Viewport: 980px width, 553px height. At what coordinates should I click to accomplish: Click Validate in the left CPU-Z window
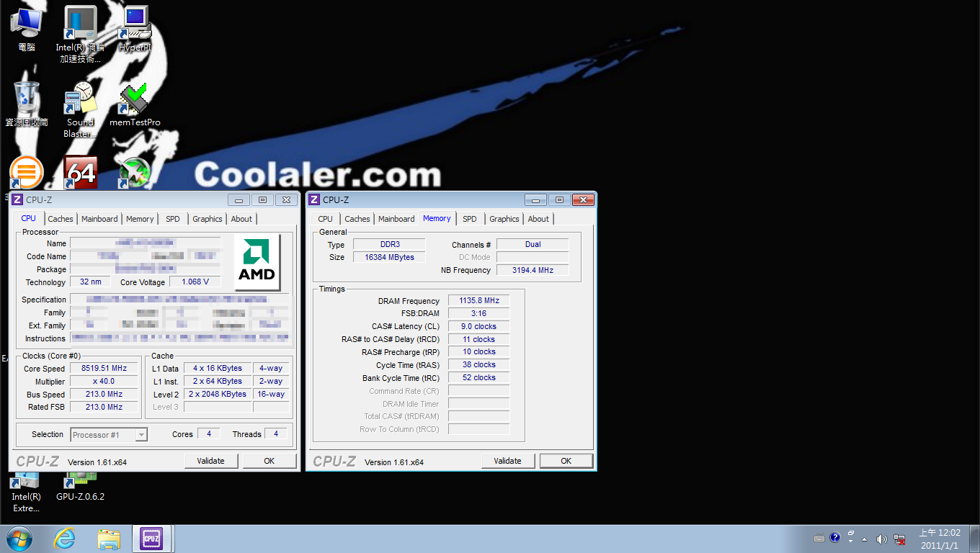(211, 461)
